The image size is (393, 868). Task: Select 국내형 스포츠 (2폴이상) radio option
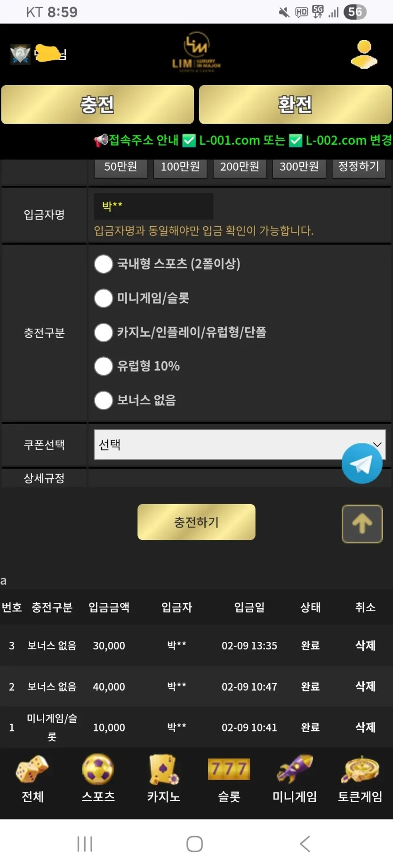(104, 264)
